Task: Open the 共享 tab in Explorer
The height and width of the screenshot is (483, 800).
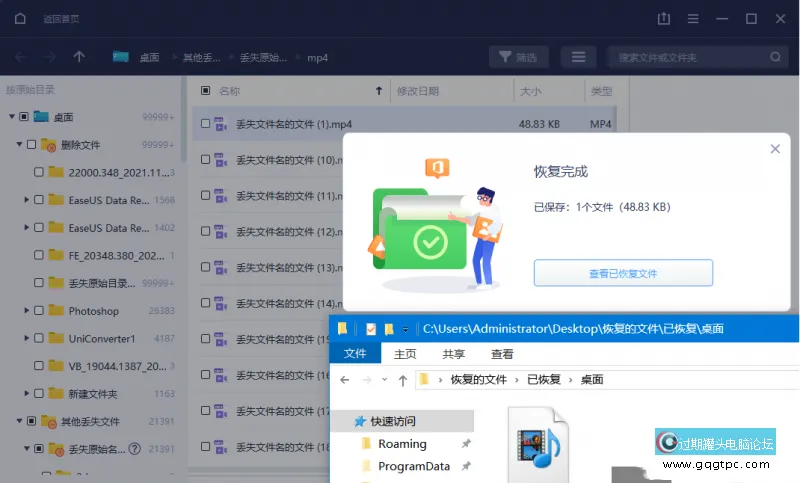Action: 454,354
